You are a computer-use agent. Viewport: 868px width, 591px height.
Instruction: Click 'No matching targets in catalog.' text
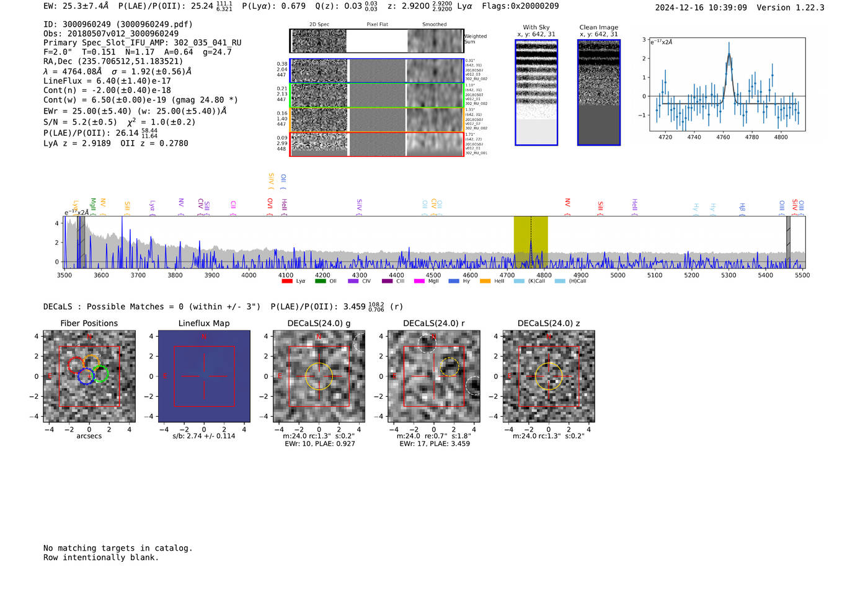point(118,548)
